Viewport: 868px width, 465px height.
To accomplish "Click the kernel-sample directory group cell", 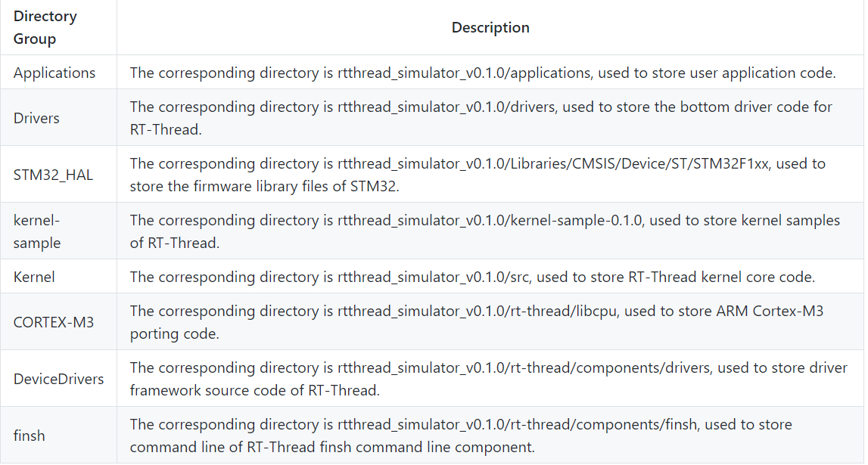I will pyautogui.click(x=37, y=231).
